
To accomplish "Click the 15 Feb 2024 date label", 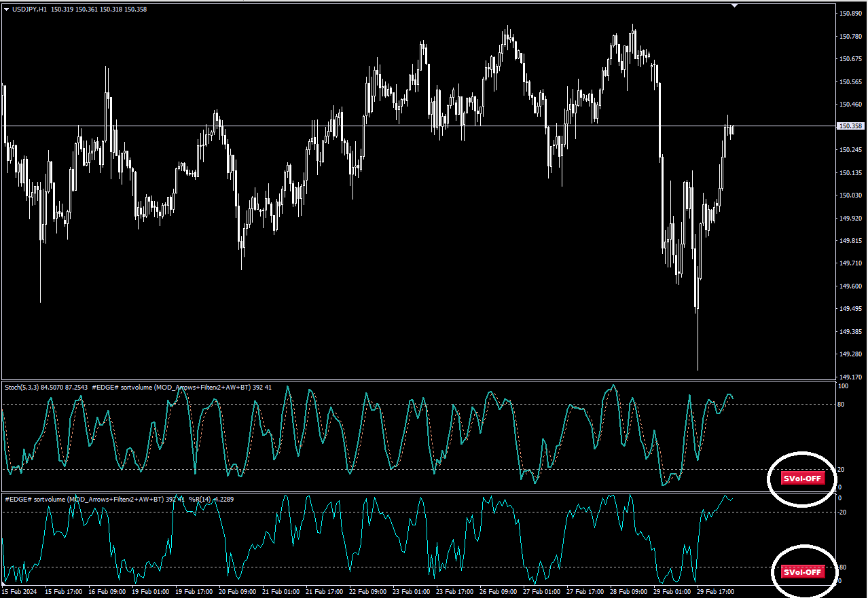I will (19, 592).
